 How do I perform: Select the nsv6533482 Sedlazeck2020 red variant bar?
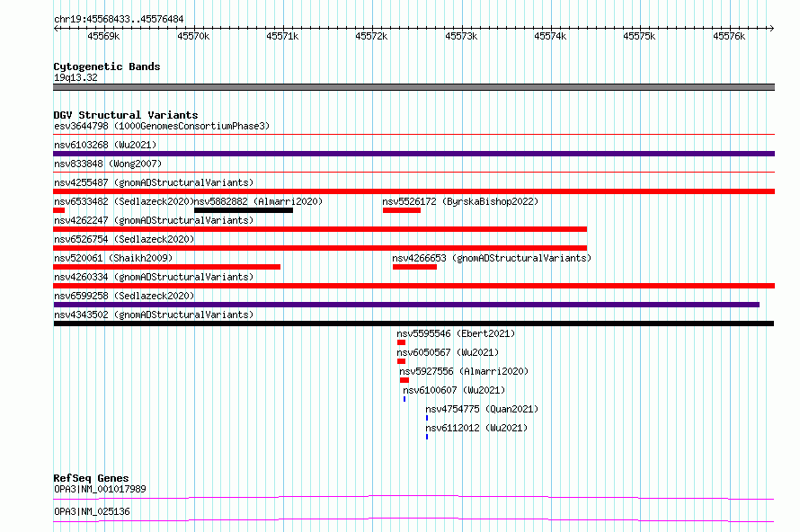click(58, 210)
